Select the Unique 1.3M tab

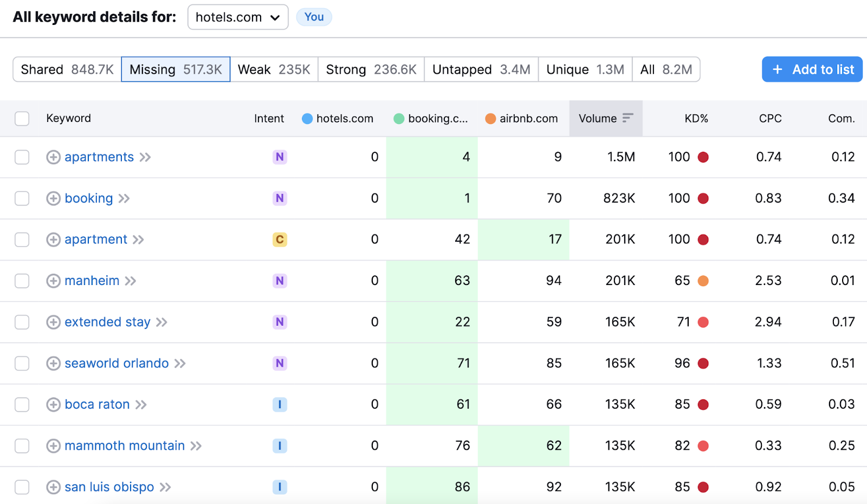pyautogui.click(x=585, y=69)
